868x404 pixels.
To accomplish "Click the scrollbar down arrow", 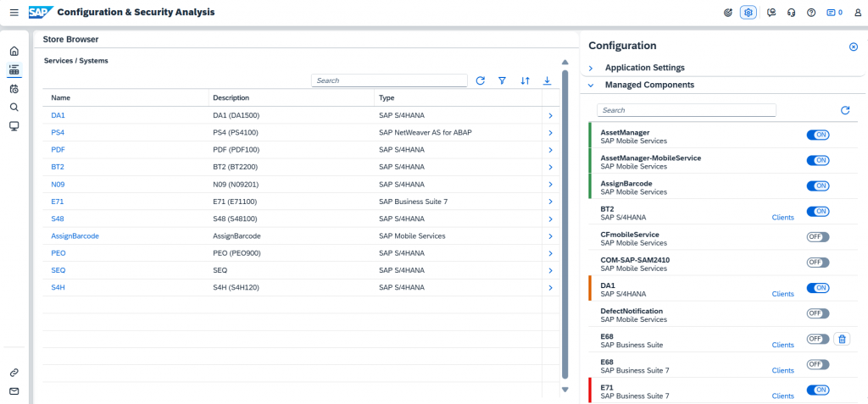I will [x=565, y=390].
